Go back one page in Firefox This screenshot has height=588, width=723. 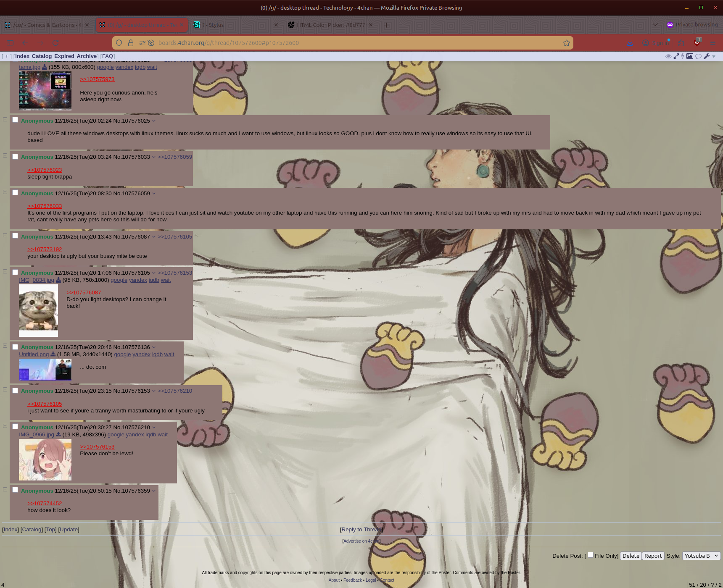tap(25, 43)
